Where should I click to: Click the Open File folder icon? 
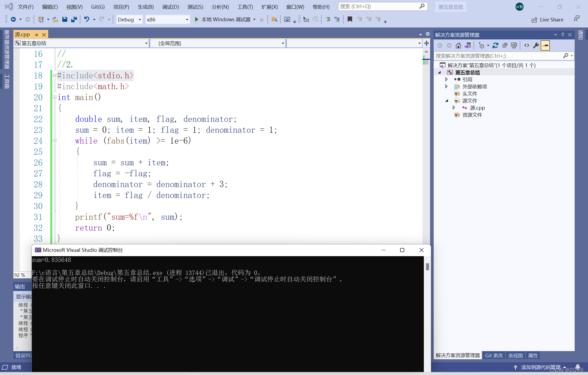pos(56,19)
